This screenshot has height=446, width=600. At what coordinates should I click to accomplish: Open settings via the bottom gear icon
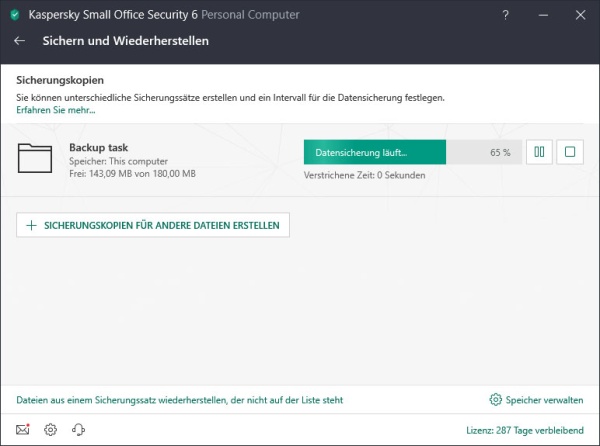click(x=51, y=430)
